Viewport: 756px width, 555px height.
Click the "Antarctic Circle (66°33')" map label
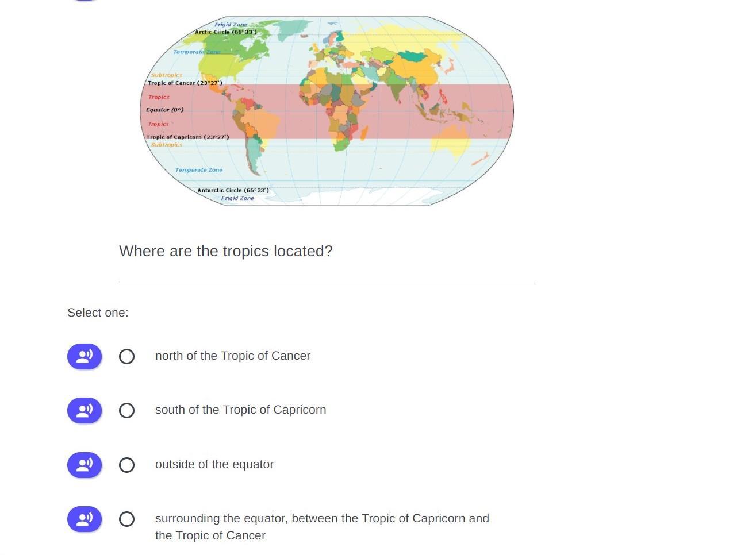click(233, 190)
